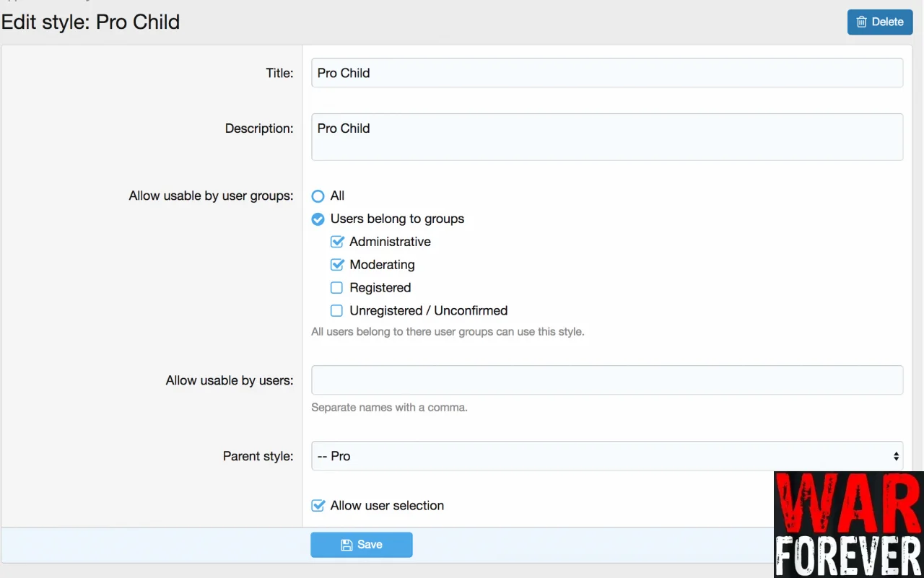Toggle the Allow user selection checkbox

[x=318, y=506]
